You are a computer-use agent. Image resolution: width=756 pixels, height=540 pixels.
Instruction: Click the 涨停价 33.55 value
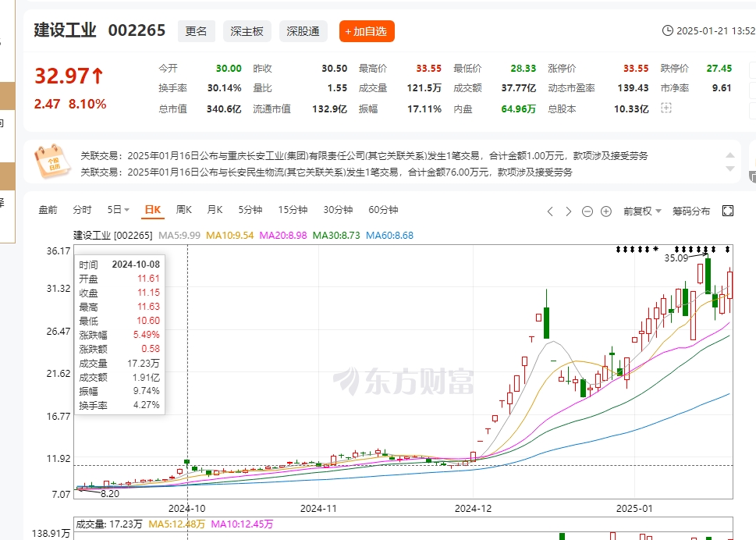(636, 69)
